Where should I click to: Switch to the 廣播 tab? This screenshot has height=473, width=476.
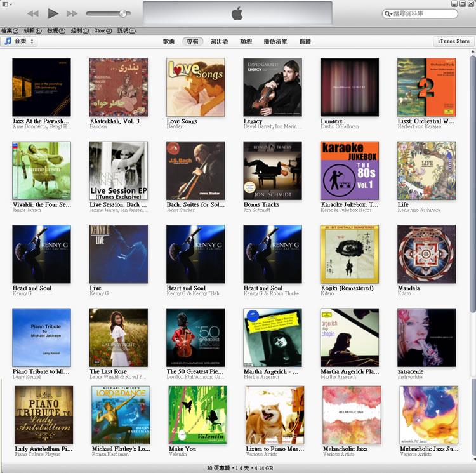point(305,42)
